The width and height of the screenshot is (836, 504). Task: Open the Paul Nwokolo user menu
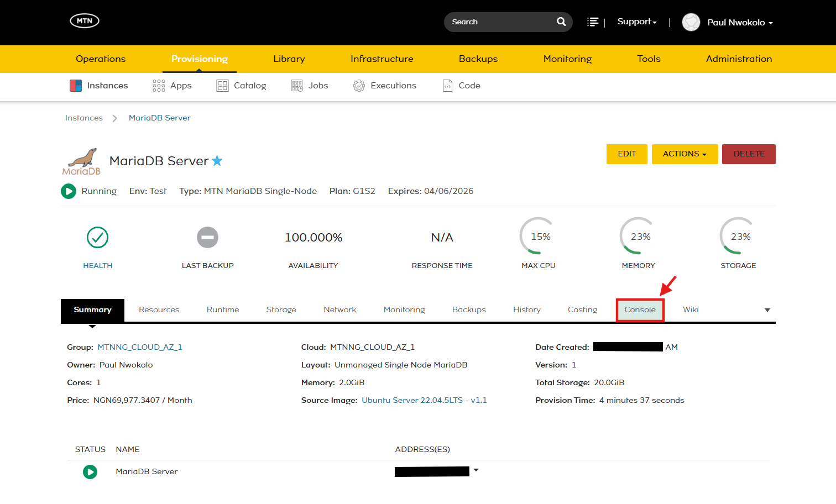[x=740, y=23]
